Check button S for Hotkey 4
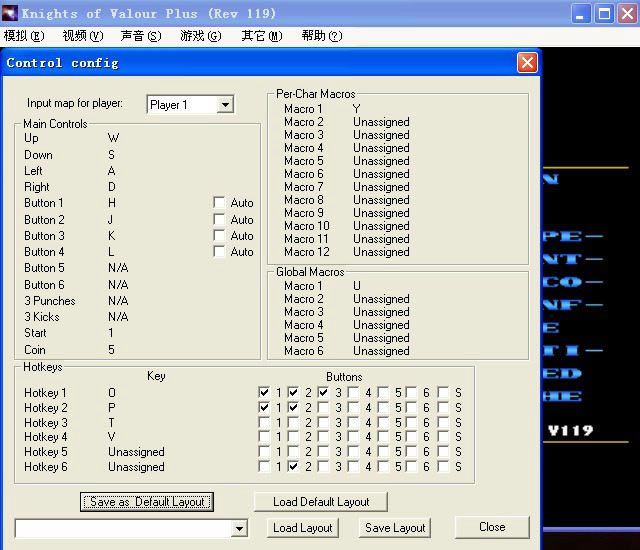The height and width of the screenshot is (550, 640). 443,437
